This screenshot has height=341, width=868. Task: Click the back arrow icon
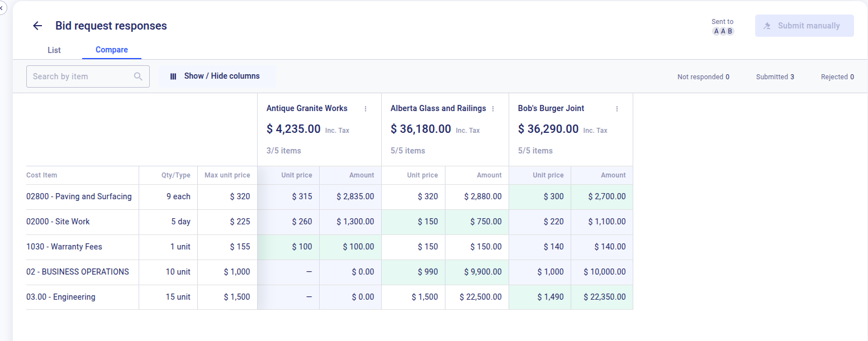coord(37,26)
